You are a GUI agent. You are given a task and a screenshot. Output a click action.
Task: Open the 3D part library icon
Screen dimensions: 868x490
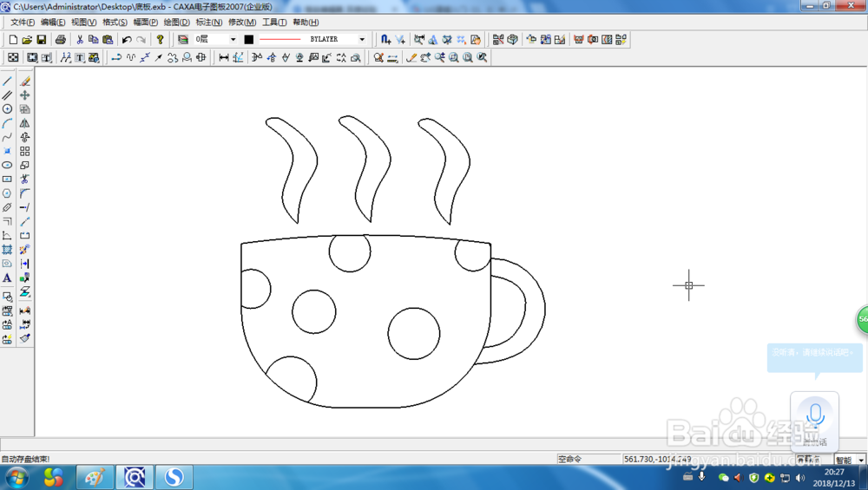click(x=513, y=39)
